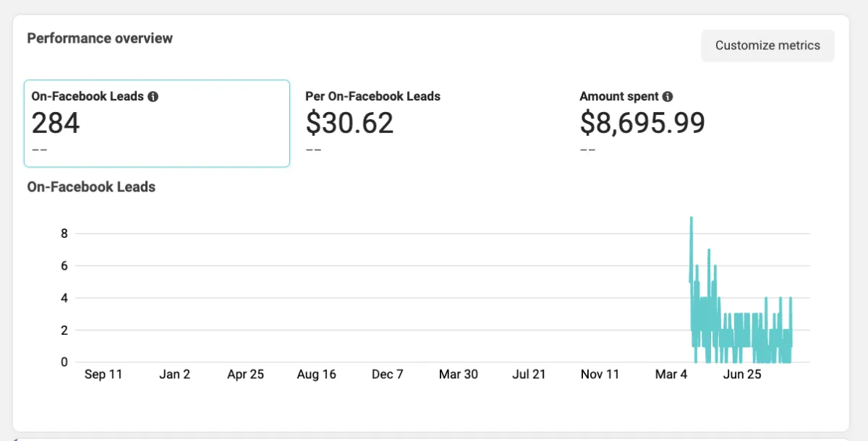Click the Apr 25 axis label
Image resolution: width=868 pixels, height=441 pixels.
246,374
